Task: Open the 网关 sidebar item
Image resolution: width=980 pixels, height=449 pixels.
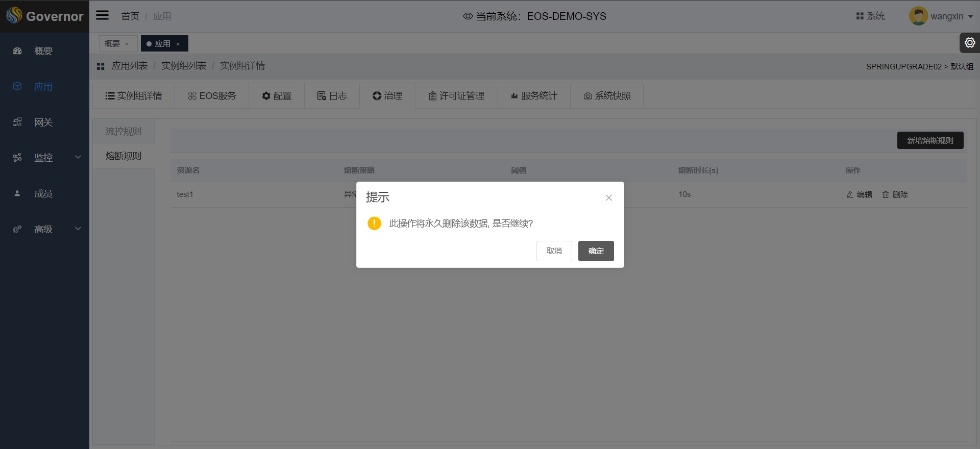Action: pyautogui.click(x=43, y=122)
